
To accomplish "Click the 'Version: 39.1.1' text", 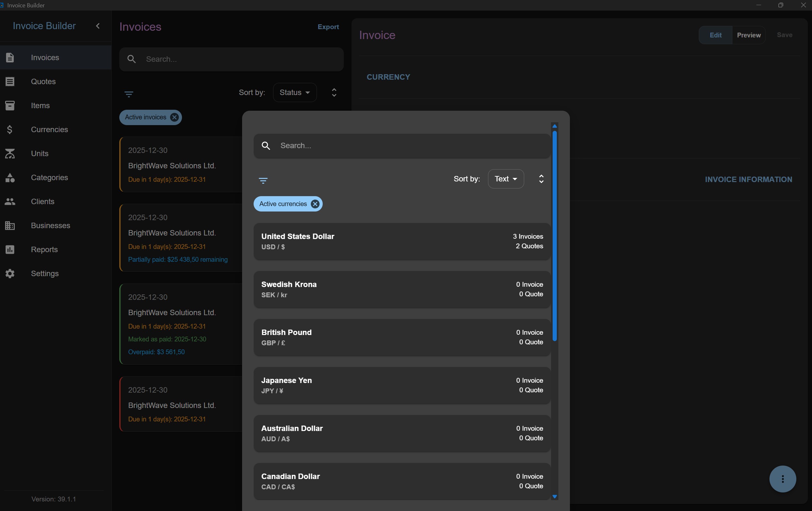I will tap(54, 499).
